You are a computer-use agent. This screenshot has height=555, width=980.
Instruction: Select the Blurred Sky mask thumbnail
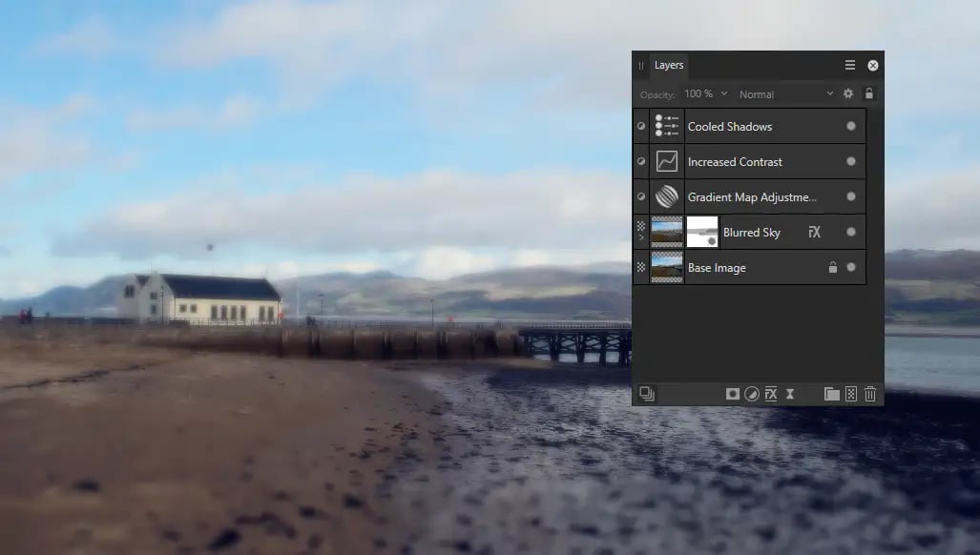point(702,232)
